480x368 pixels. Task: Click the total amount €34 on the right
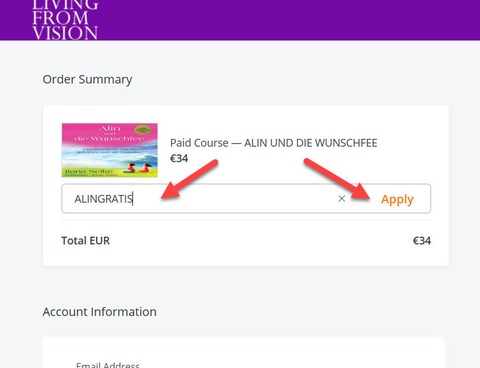(x=422, y=241)
